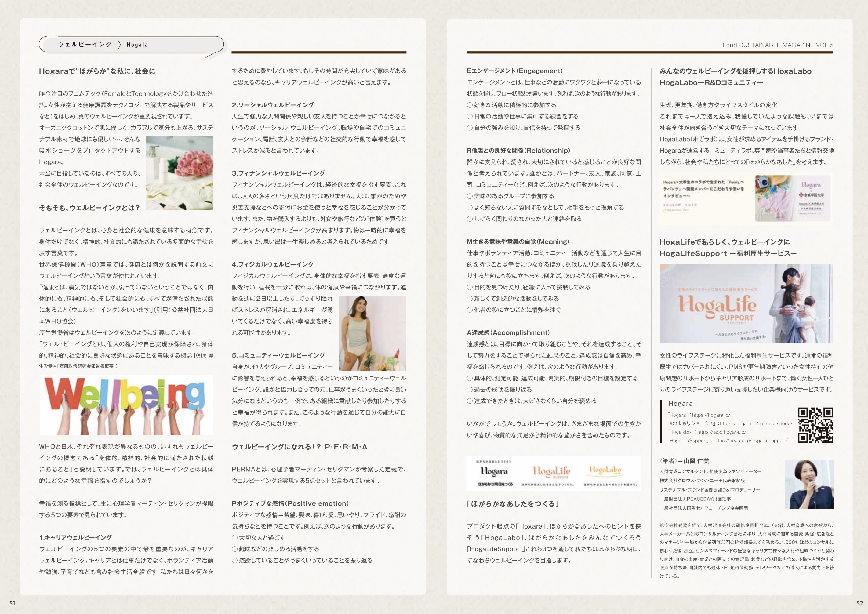
Task: Click the heading HogaLifeSupport ー福利厚生サービスー
Action: click(x=728, y=253)
